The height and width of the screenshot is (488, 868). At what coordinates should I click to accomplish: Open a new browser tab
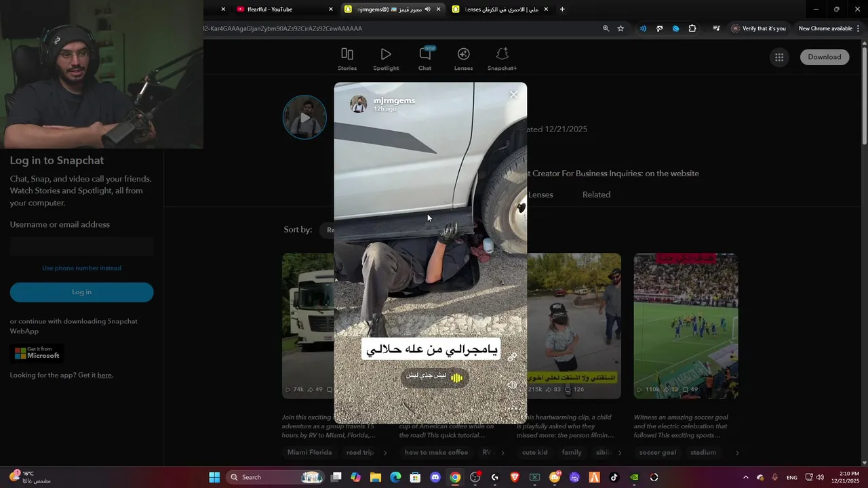coord(562,9)
